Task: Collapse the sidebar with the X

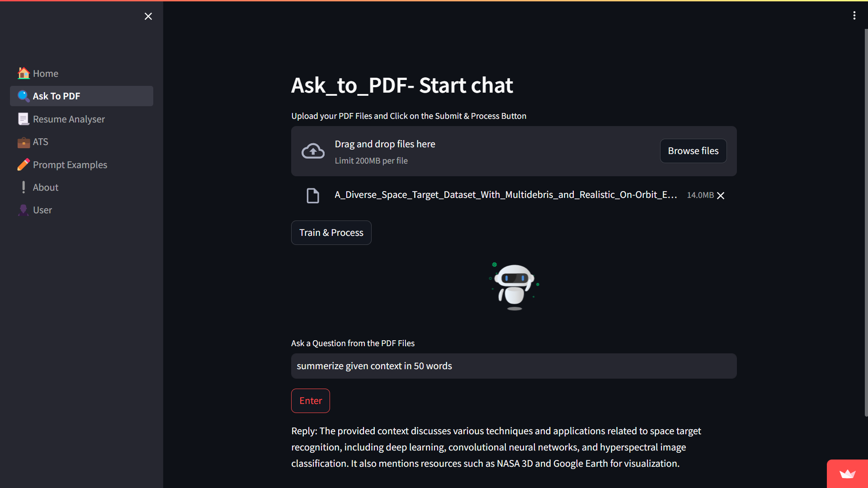Action: click(x=148, y=16)
